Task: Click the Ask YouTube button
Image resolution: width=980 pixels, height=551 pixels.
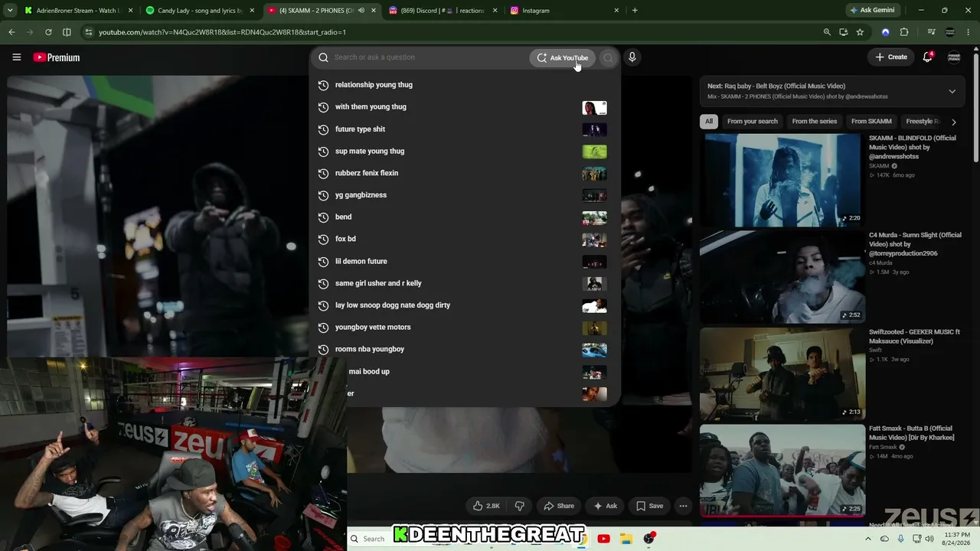Action: [562, 57]
